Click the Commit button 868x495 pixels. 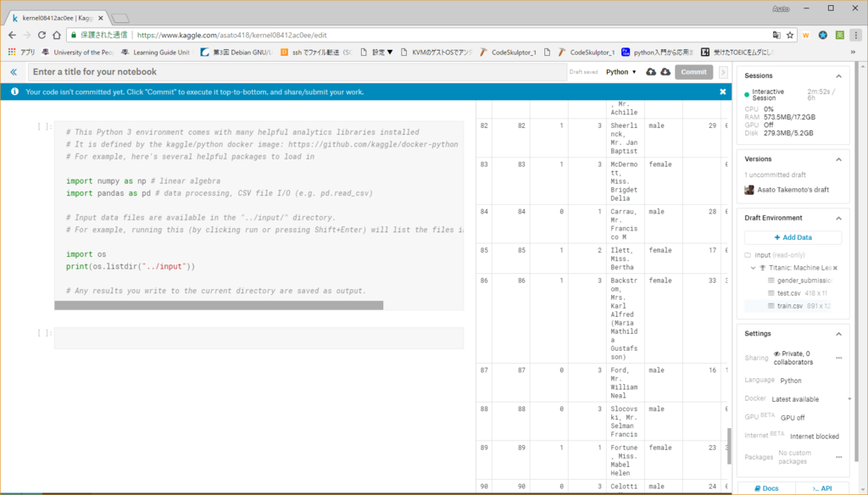click(x=693, y=72)
